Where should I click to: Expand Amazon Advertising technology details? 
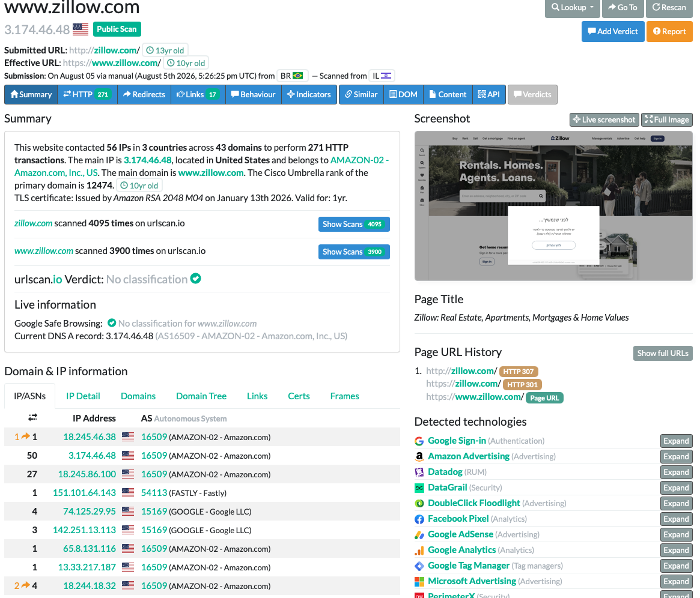coord(677,457)
